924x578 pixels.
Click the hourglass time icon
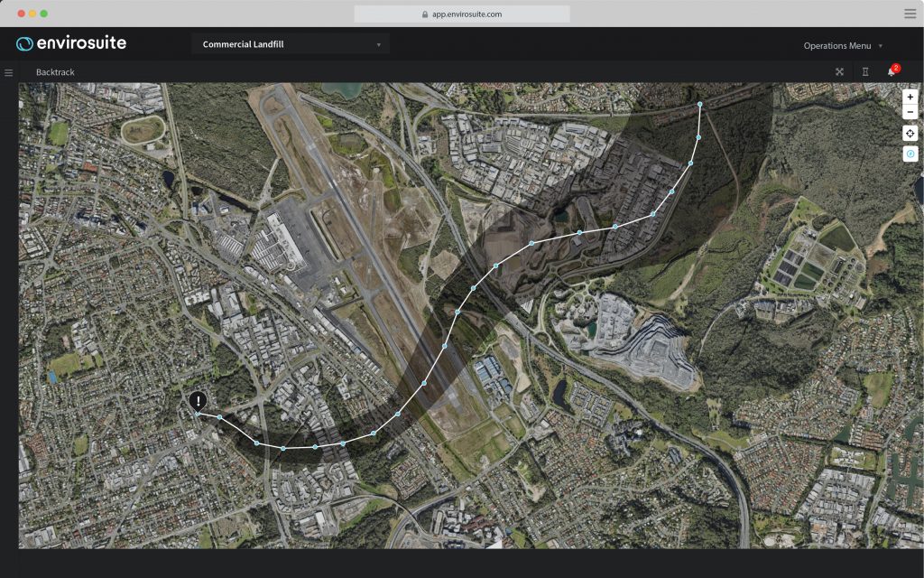coord(865,72)
